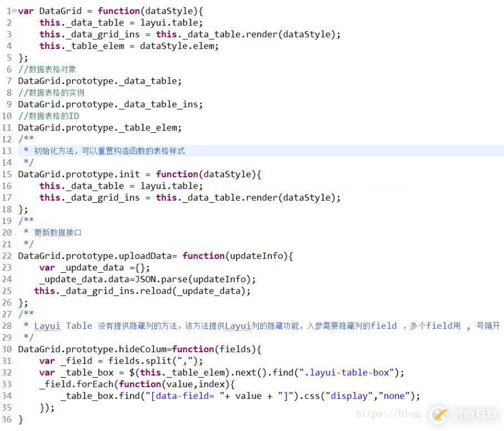Click line number 22 in gutter
504x431 pixels.
tap(7, 256)
